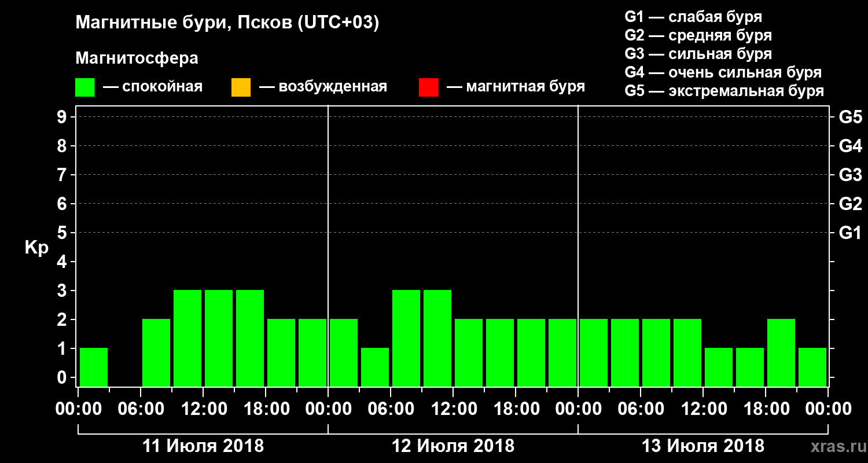Click the '12:00' time label under 11 July

pos(204,409)
